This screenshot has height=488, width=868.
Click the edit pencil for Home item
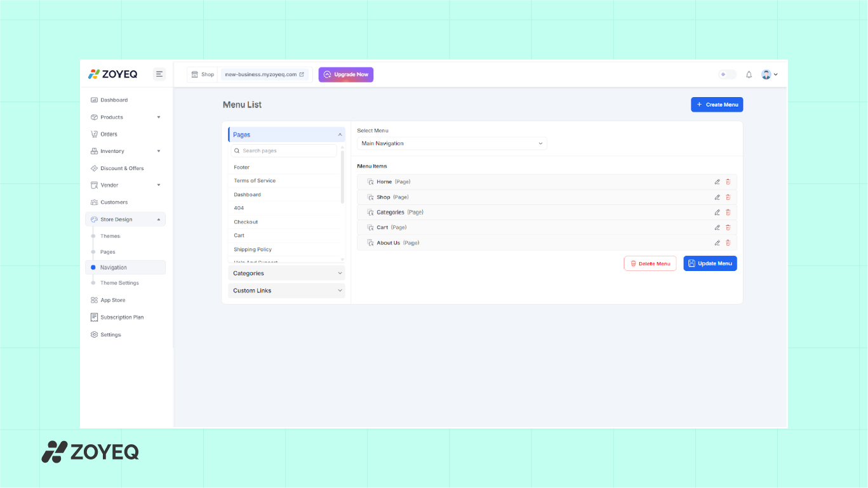717,182
